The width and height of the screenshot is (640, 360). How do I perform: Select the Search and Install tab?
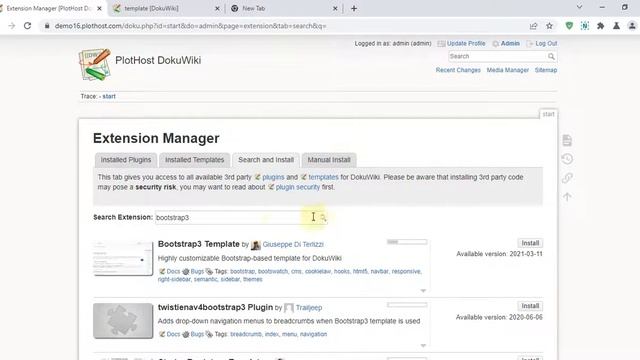point(266,160)
